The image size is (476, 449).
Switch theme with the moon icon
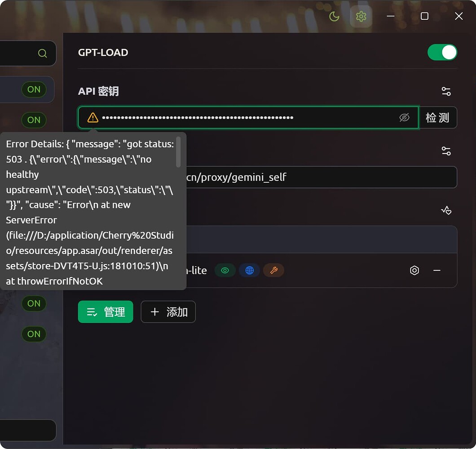pyautogui.click(x=334, y=17)
